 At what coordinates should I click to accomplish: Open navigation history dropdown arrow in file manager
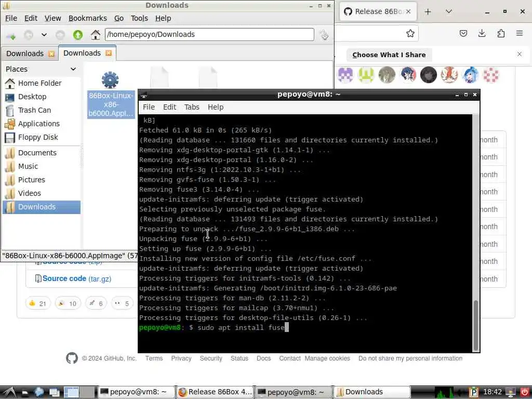click(44, 35)
